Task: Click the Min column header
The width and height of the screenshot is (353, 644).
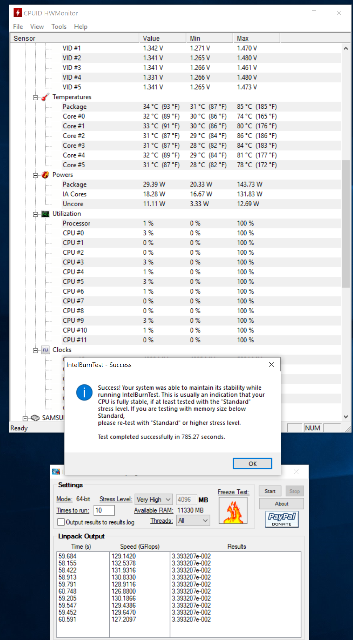Action: coord(210,38)
